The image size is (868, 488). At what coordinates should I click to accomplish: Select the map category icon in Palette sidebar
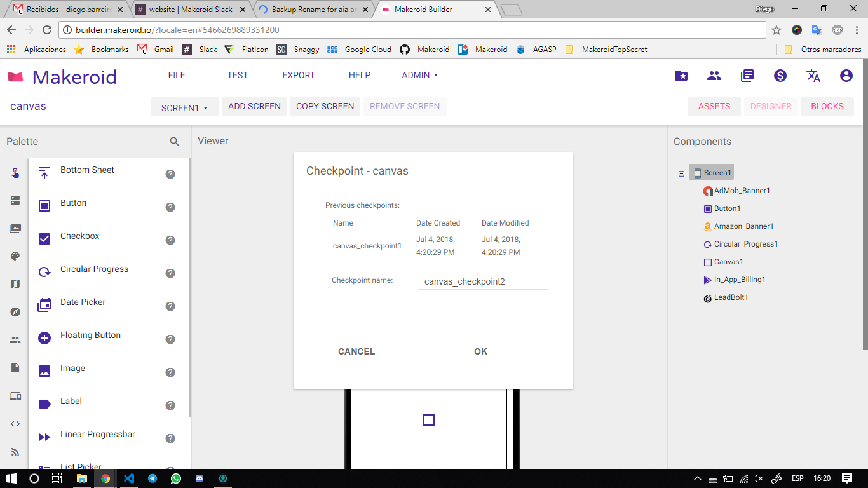[15, 284]
